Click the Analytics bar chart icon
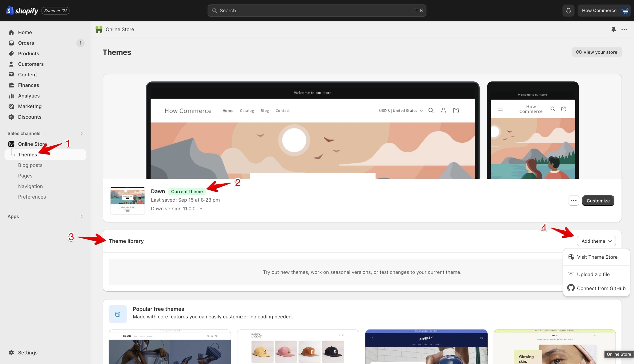The width and height of the screenshot is (634, 364). coord(11,96)
